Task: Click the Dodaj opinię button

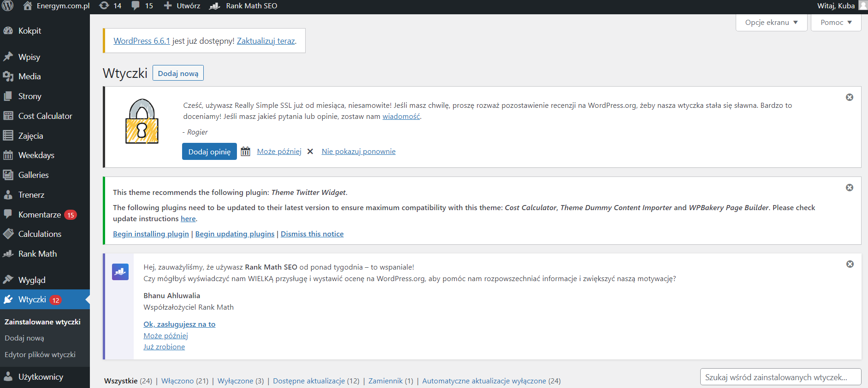Action: (209, 152)
